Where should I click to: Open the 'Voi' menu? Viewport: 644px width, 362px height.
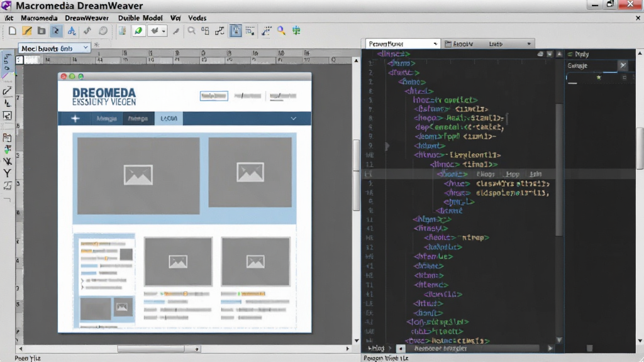175,18
